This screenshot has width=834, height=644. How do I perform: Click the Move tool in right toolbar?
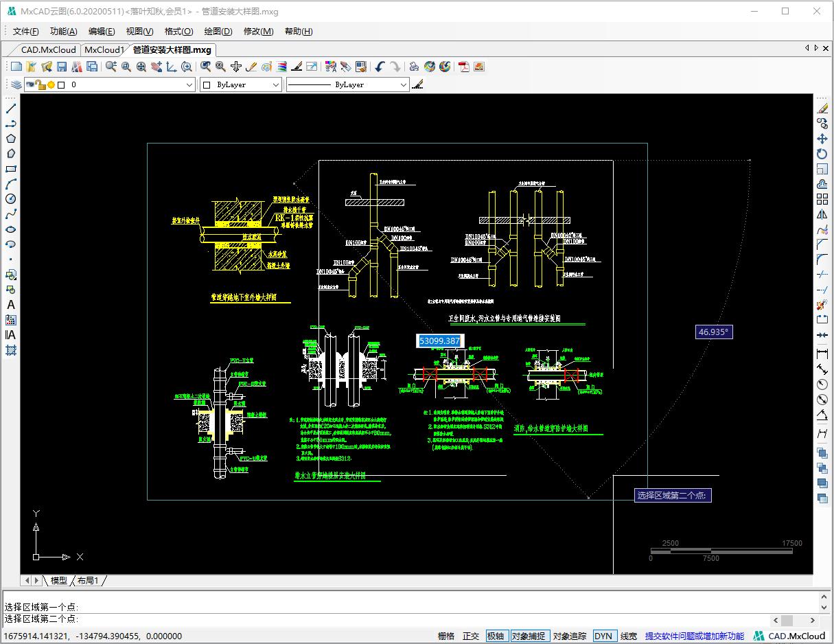click(822, 139)
